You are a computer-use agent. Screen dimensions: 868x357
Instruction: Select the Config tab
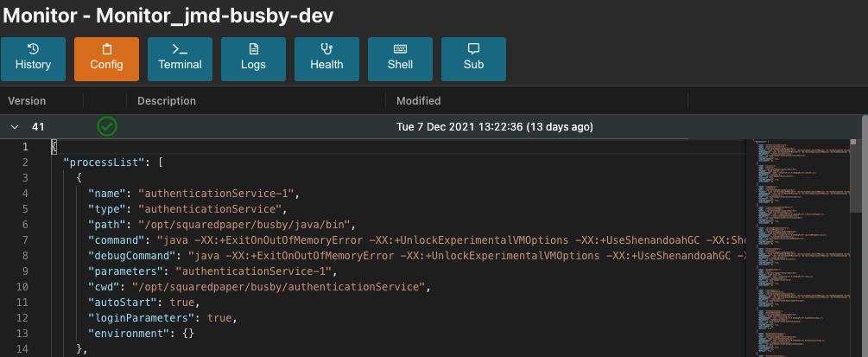[x=106, y=59]
